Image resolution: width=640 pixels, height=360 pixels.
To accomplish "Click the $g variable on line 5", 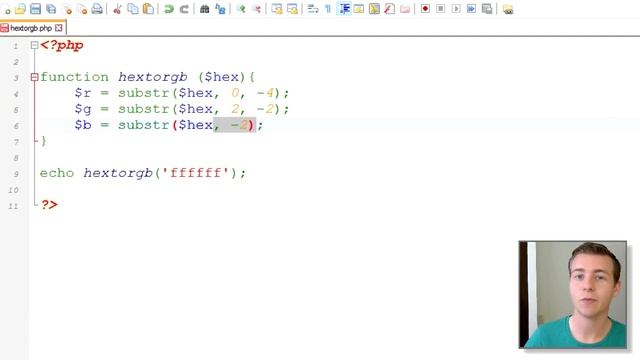I will pos(83,109).
